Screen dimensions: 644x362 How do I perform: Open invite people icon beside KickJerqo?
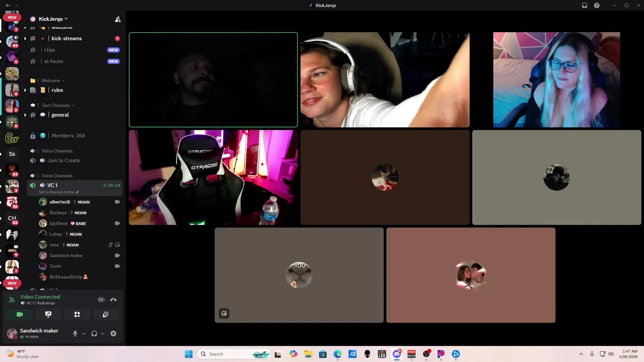(x=118, y=19)
